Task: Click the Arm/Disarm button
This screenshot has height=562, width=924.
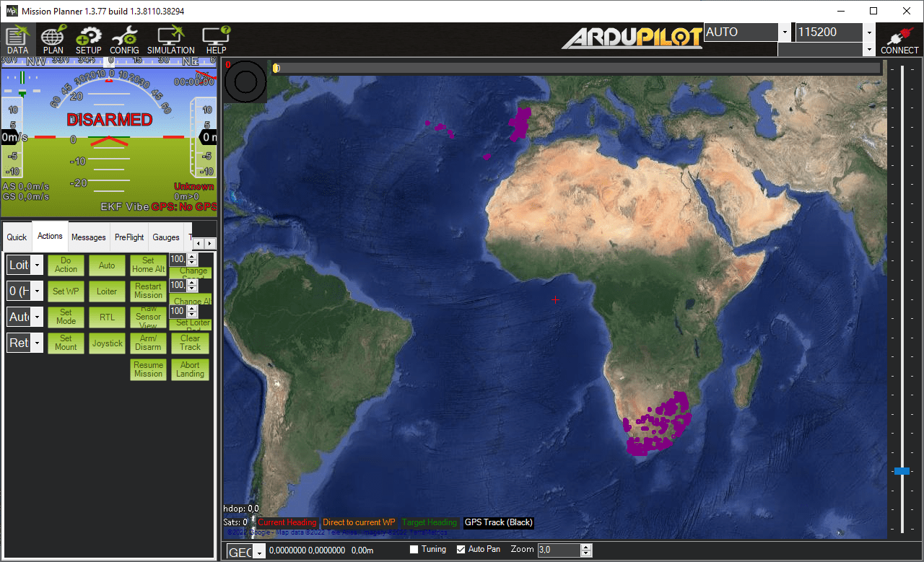Action: [148, 343]
